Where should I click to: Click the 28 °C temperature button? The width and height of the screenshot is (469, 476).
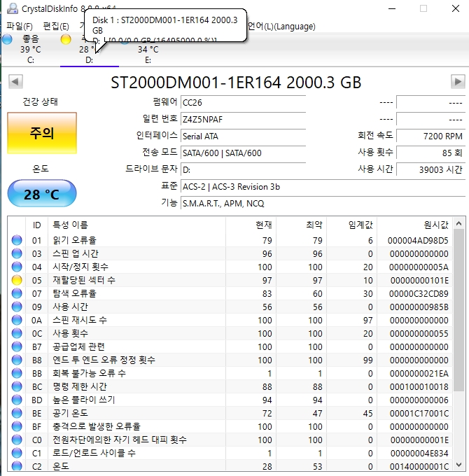[x=42, y=194]
